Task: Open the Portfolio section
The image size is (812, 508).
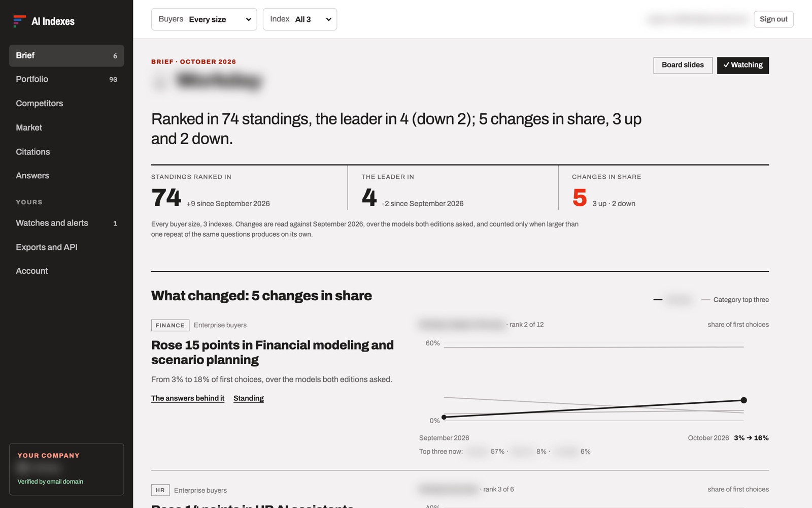Action: (x=66, y=79)
